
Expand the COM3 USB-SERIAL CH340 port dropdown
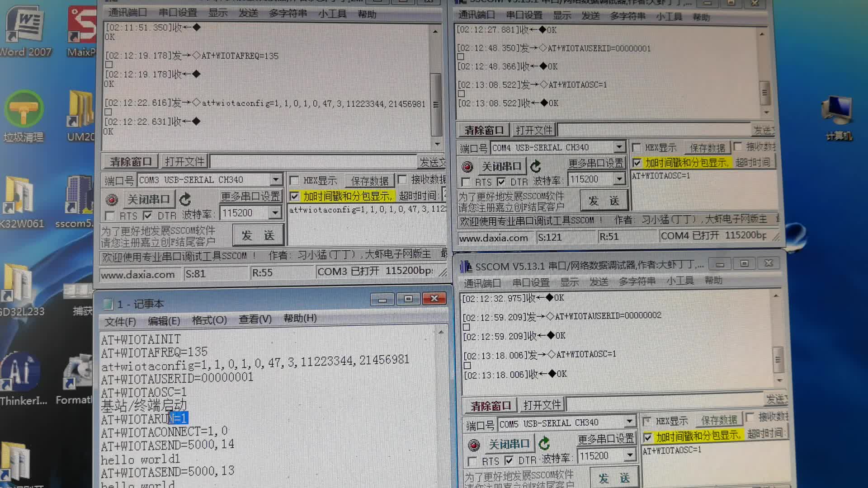coord(276,180)
